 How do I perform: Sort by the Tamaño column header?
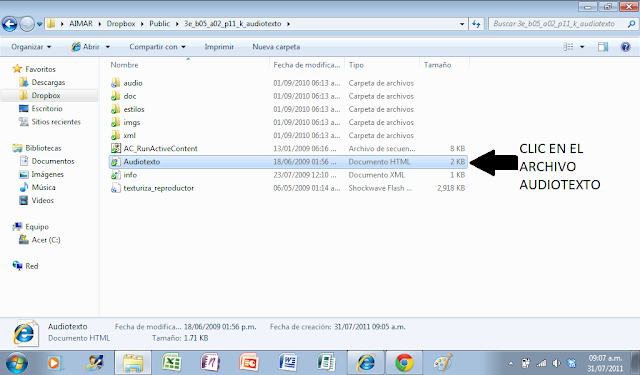pyautogui.click(x=437, y=65)
